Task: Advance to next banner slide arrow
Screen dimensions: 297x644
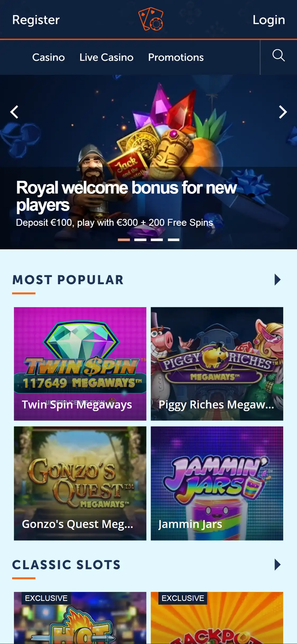Action: click(x=283, y=112)
